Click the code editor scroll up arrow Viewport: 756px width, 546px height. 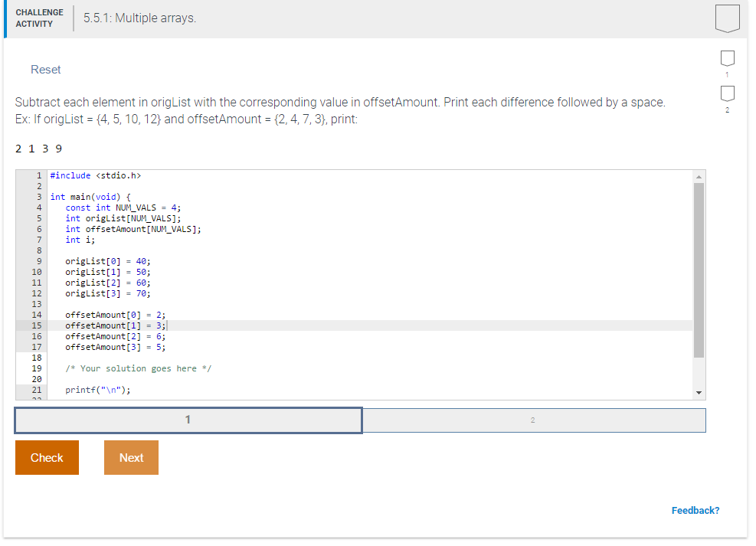[x=699, y=177]
